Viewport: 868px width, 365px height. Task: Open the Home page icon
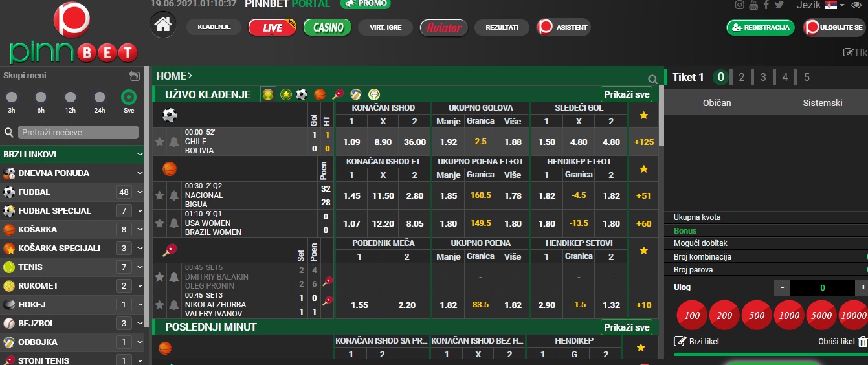tap(163, 25)
